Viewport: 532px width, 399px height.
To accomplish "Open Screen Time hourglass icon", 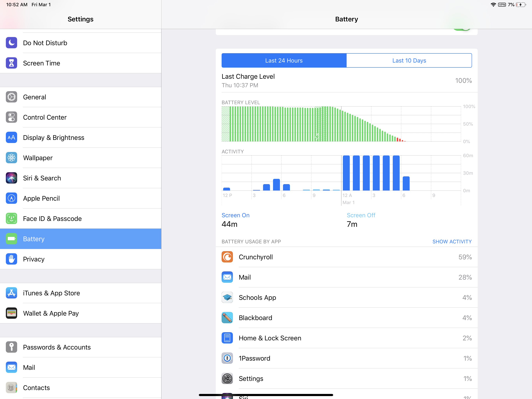I will tap(11, 63).
